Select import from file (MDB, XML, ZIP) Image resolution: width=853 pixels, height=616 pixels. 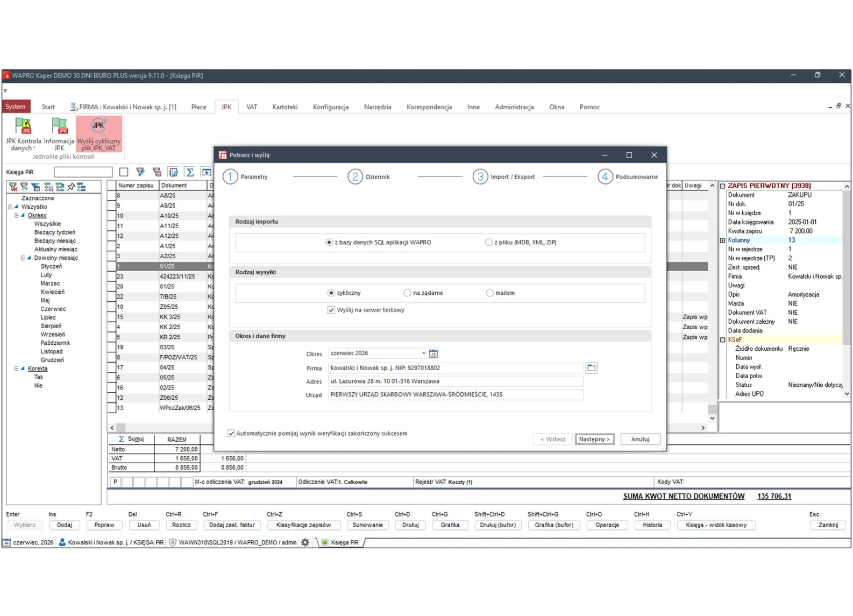[488, 243]
